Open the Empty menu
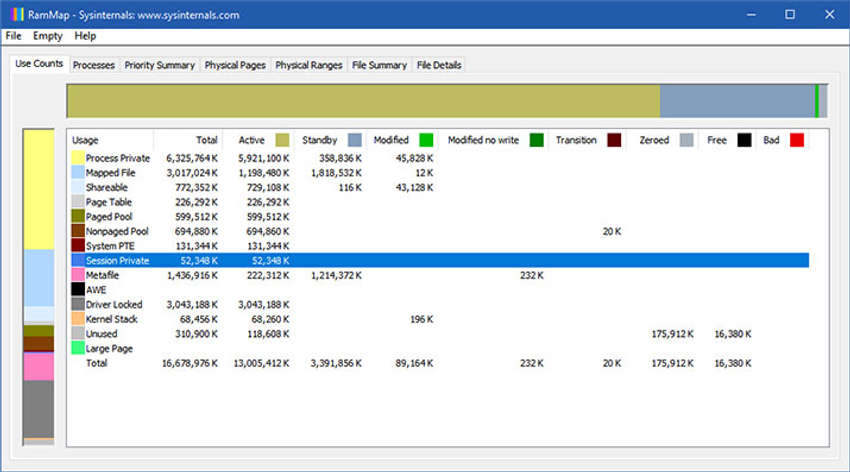Image resolution: width=850 pixels, height=472 pixels. [48, 36]
